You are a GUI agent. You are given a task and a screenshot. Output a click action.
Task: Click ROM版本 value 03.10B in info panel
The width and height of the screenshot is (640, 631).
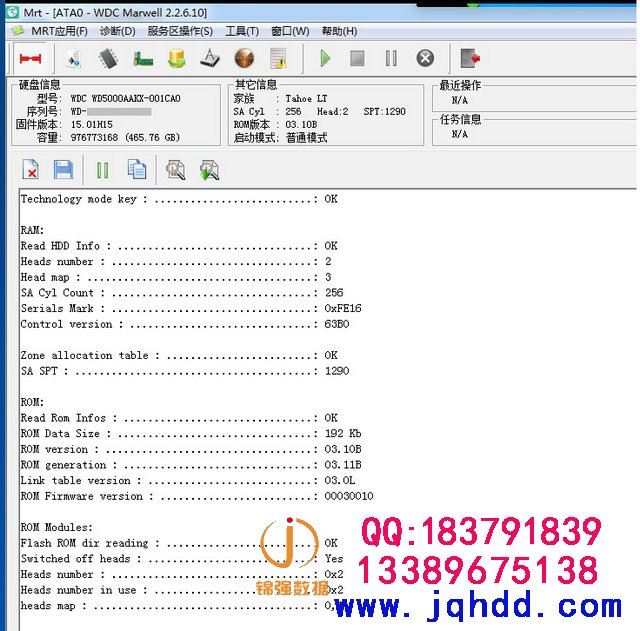301,124
